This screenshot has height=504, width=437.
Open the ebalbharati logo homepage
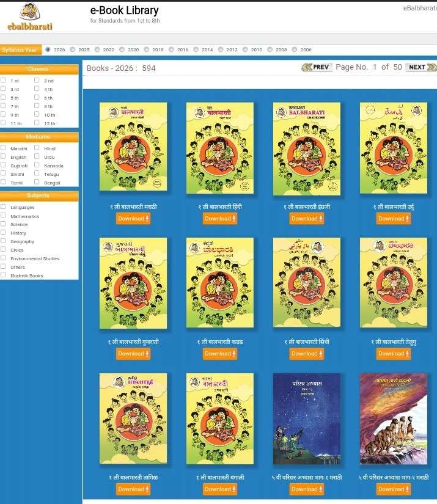tap(30, 16)
